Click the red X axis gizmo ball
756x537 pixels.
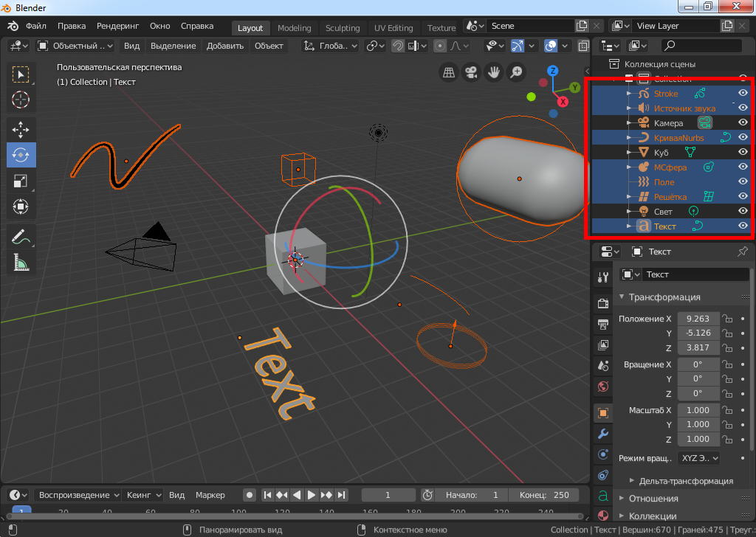(x=563, y=100)
